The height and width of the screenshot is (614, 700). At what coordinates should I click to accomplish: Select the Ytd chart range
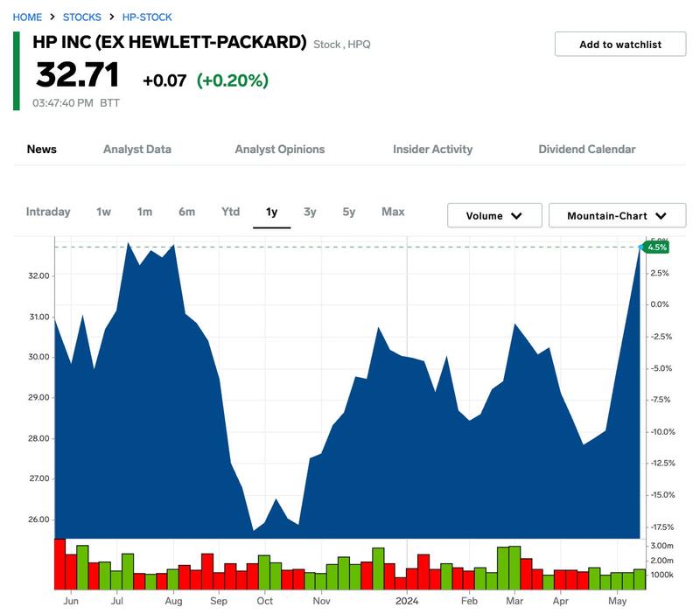point(231,212)
